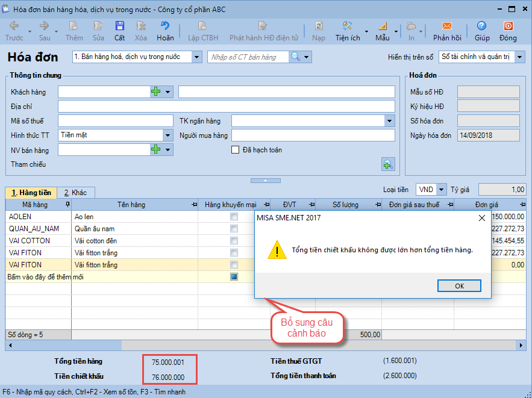532x398 pixels.
Task: Click the Đóng close icon in toolbar
Action: (x=508, y=26)
